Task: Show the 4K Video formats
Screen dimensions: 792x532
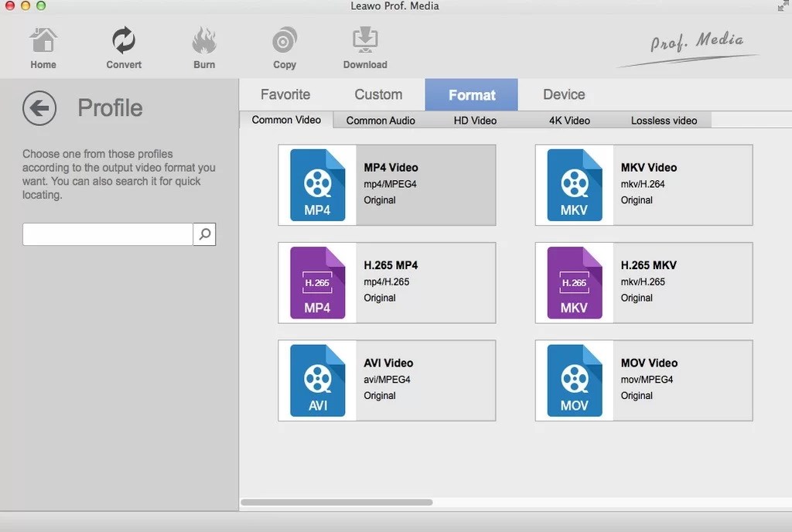Action: pos(570,120)
